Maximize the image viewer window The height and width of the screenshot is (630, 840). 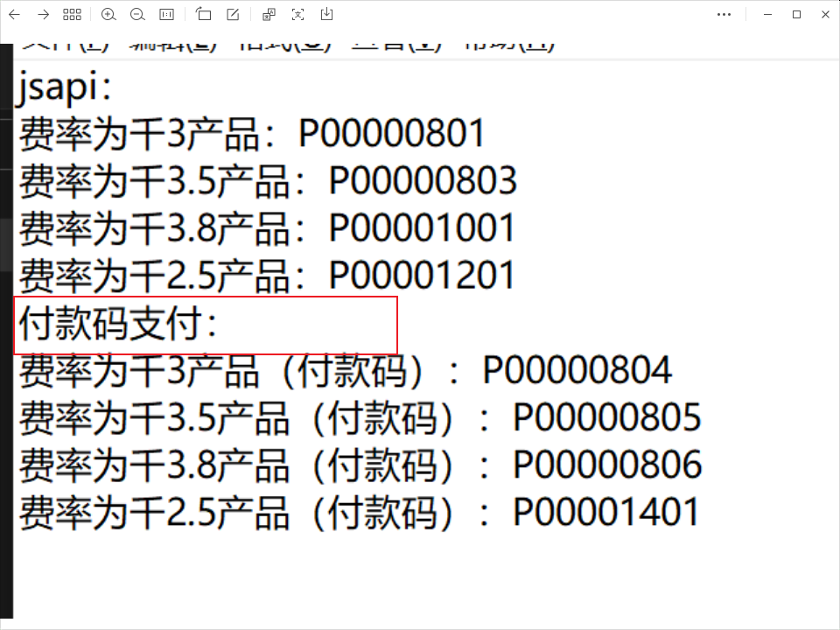click(x=796, y=14)
